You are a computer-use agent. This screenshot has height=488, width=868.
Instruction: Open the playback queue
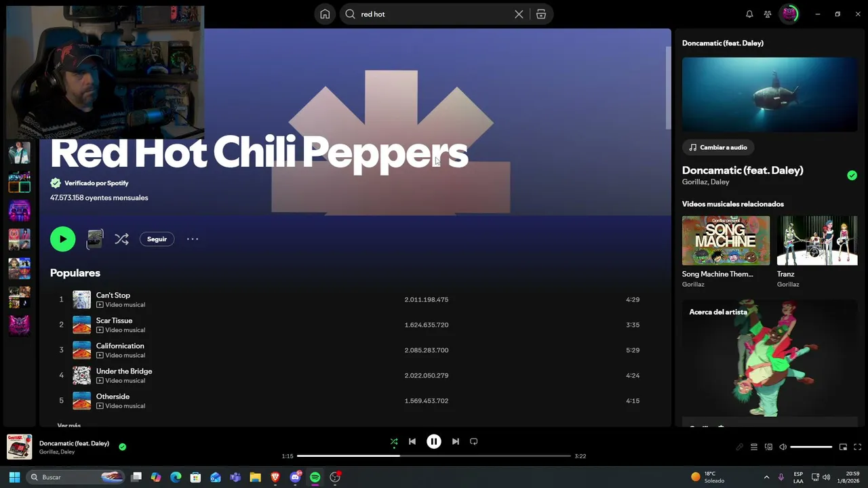point(754,447)
